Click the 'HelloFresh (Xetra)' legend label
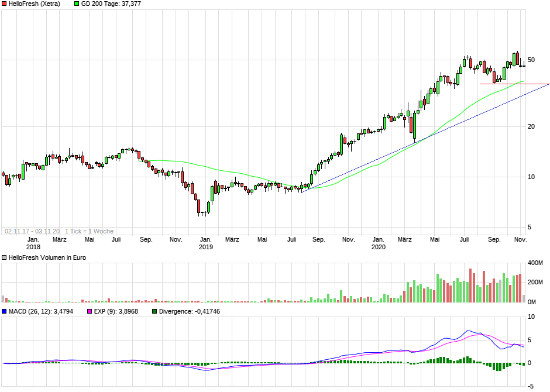 pyautogui.click(x=35, y=4)
